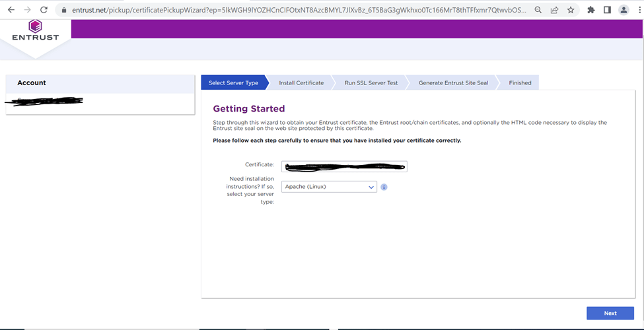The height and width of the screenshot is (330, 644).
Task: Share this page via share icon
Action: click(x=554, y=10)
